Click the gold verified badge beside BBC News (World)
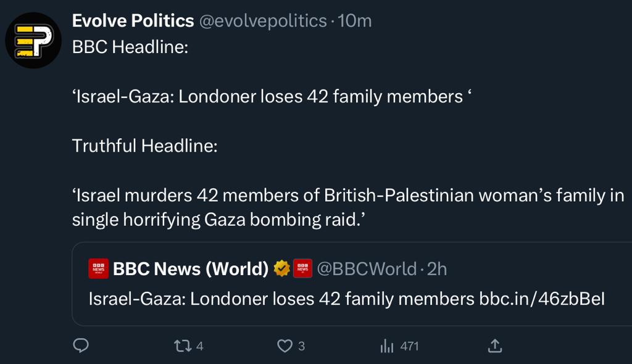Screen dimensions: 632x364 [282, 268]
